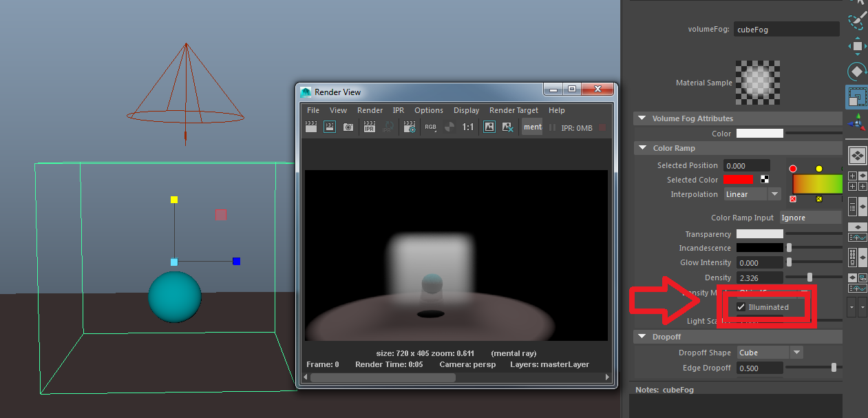Click the red Selected Color swatch
Viewport: 868px width, 418px height.
pyautogui.click(x=739, y=180)
